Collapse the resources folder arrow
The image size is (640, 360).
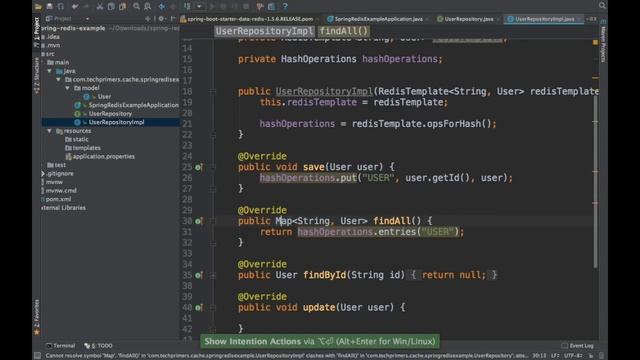pyautogui.click(x=50, y=131)
